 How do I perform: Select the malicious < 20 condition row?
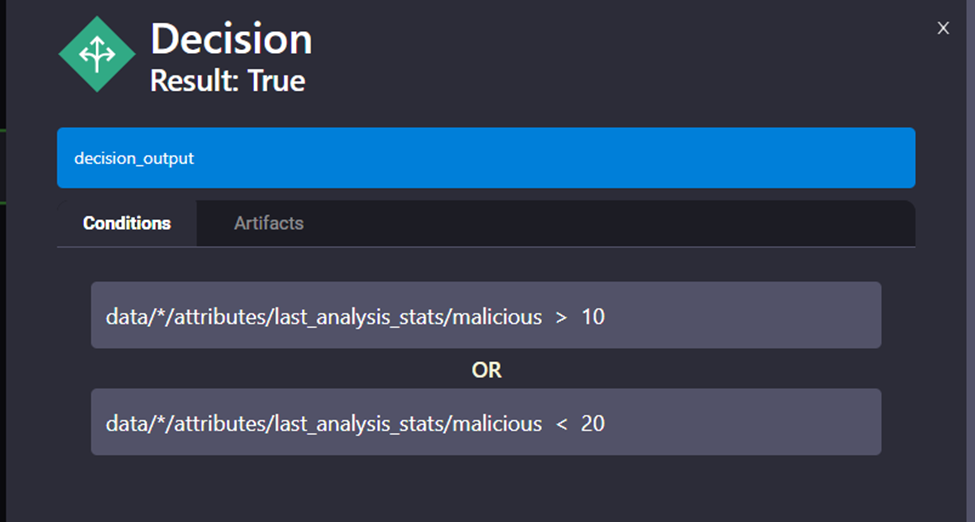[x=486, y=422]
